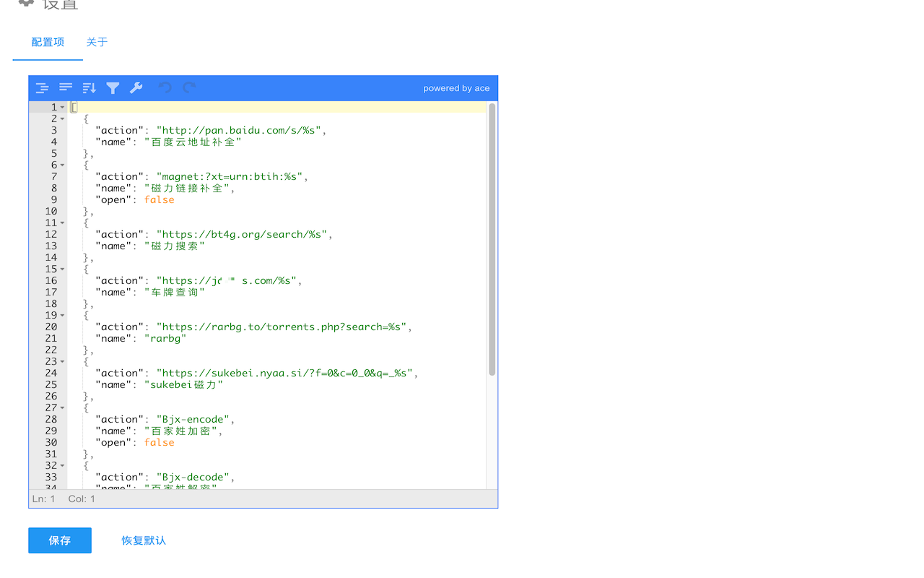Click the false value on line 30
924x578 pixels.
click(x=160, y=443)
